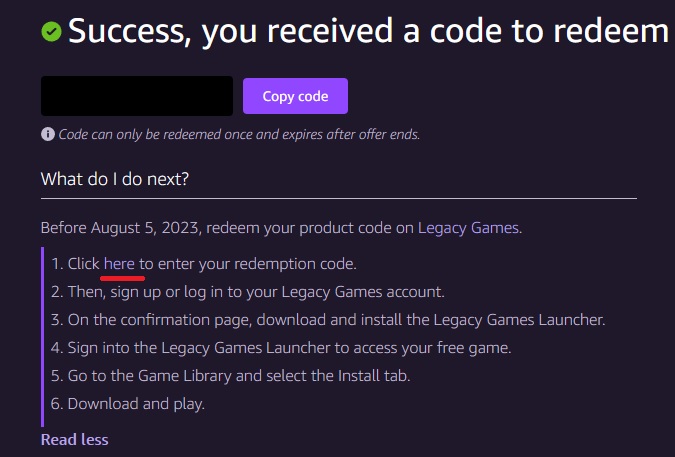Click the red underline beneath the "here" link
Screen dimensions: 675x457
pos(122,278)
